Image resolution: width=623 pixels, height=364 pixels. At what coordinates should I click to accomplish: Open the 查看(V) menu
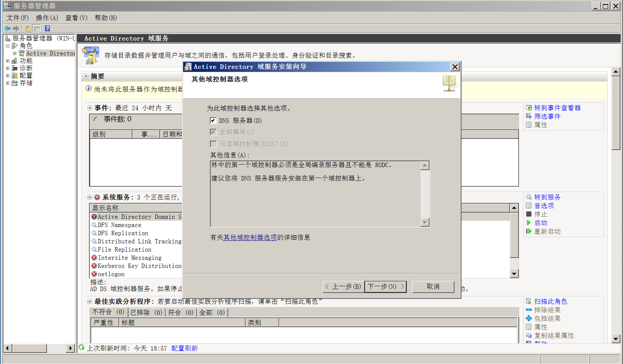click(76, 18)
